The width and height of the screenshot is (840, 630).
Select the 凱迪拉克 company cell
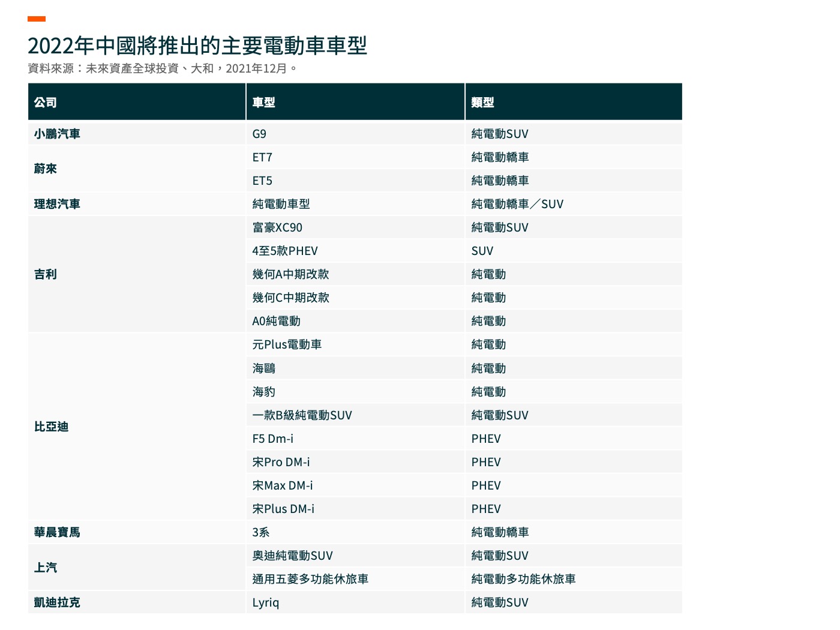coord(137,602)
